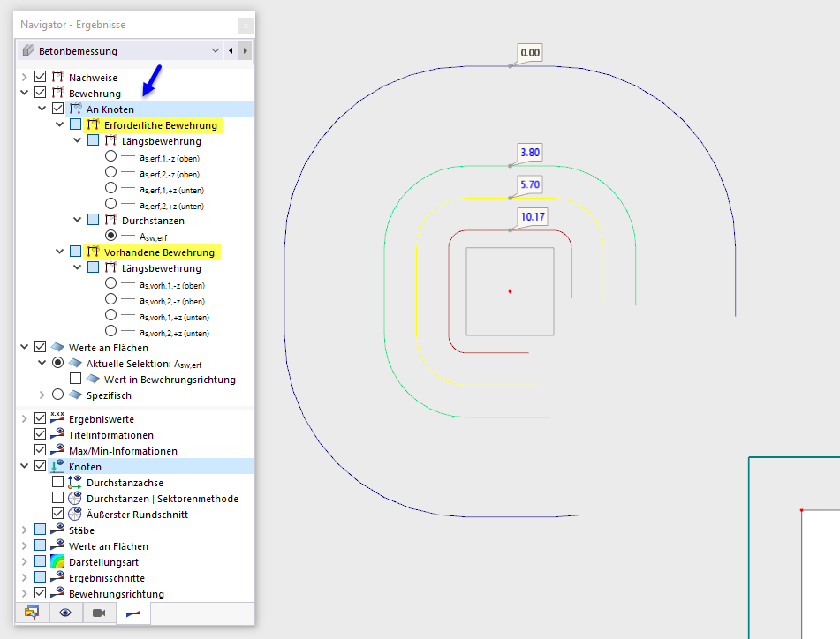The image size is (840, 639).
Task: Select radio as,erf,2,-z (oben)
Action: [111, 172]
